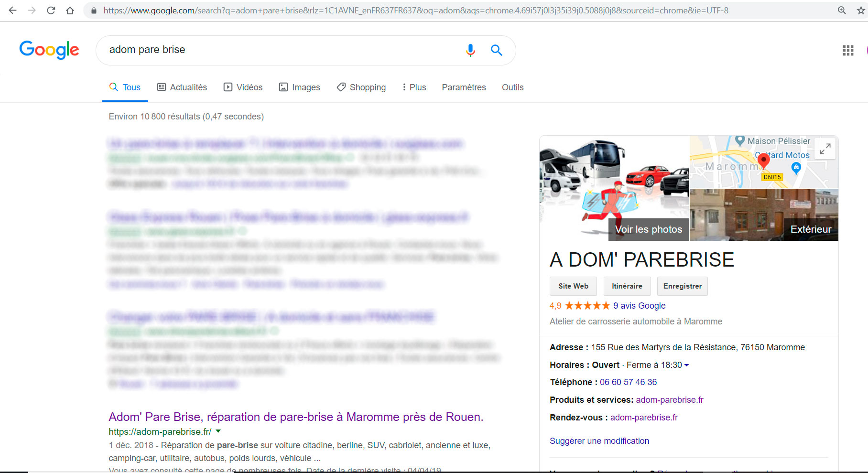This screenshot has width=868, height=473.
Task: Open the Adom' Pare Brise result title
Action: (x=296, y=417)
